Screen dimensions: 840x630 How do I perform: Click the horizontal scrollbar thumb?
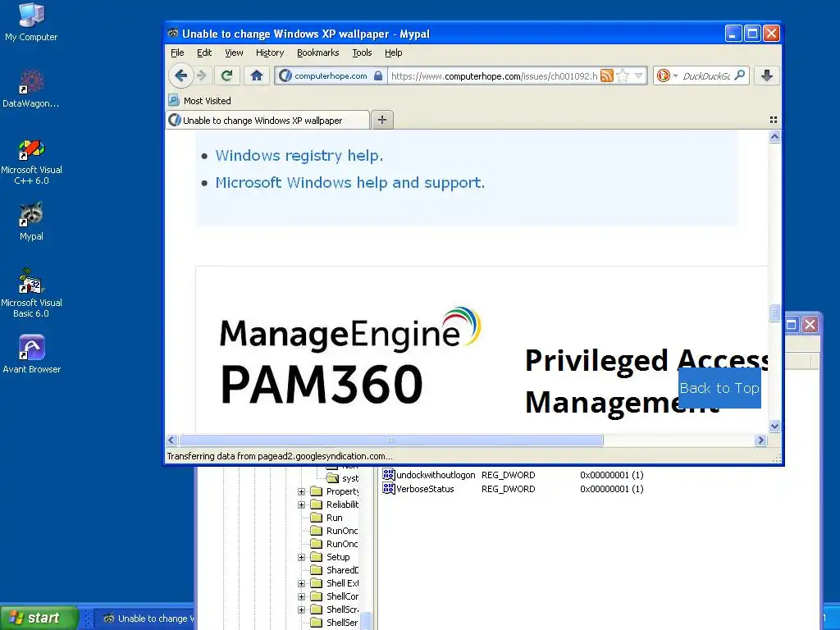click(x=391, y=441)
